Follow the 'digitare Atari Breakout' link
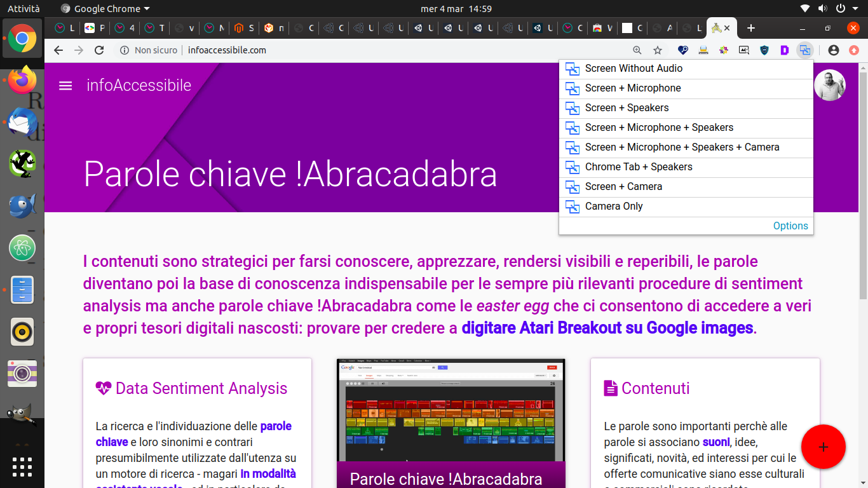 click(x=607, y=329)
